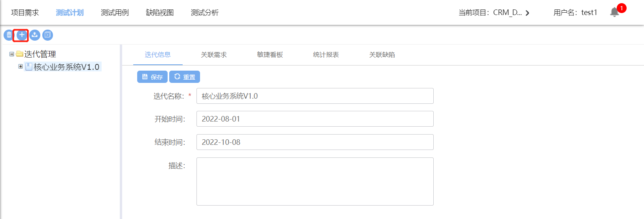Click the trash delete iteration icon
644x219 pixels.
click(x=9, y=35)
